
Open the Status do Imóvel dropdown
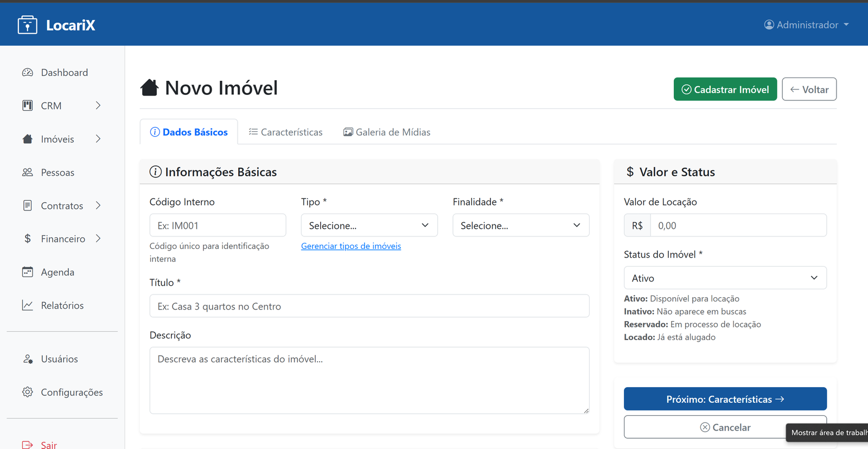[725, 278]
